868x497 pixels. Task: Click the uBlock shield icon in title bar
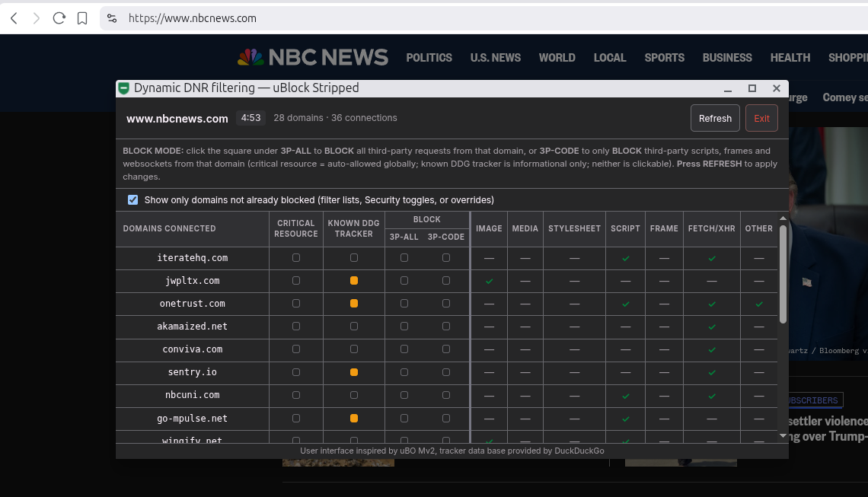pos(124,88)
